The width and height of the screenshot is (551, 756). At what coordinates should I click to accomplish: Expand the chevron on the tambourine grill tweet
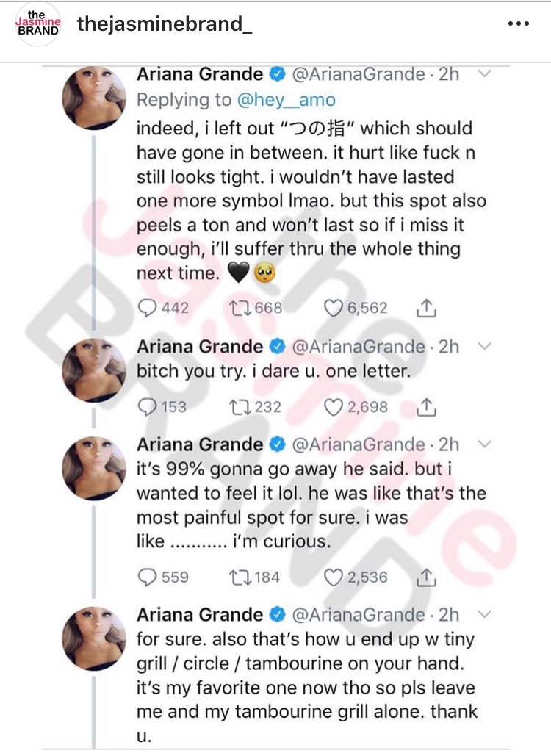[x=484, y=614]
